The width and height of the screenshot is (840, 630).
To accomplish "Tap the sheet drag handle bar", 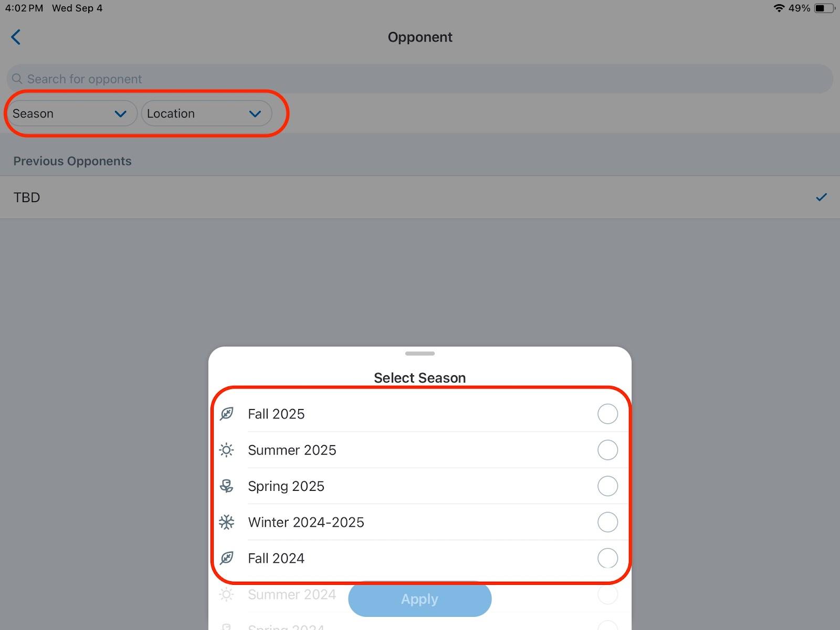I will pos(420,353).
